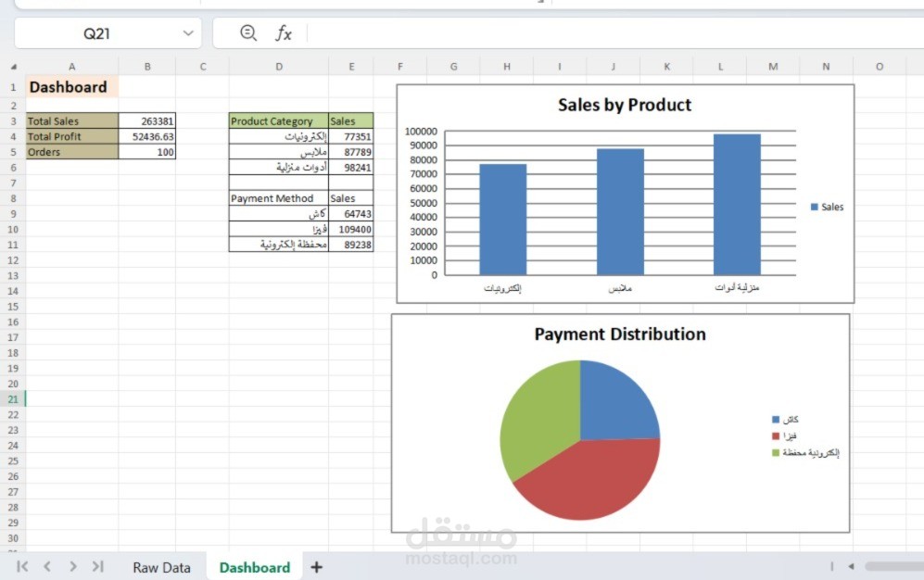The height and width of the screenshot is (580, 924).
Task: Select the محفظة إلكترونية payment cell
Action: pyautogui.click(x=279, y=245)
